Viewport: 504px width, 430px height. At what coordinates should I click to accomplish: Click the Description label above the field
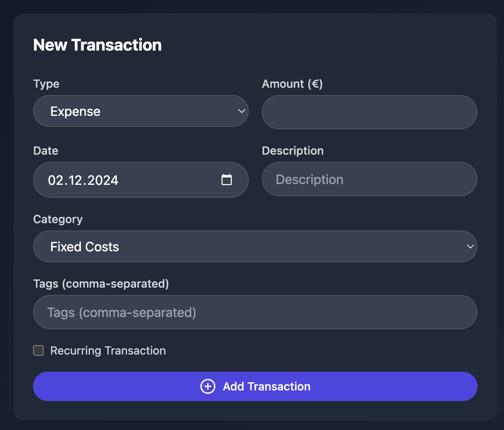[293, 151]
